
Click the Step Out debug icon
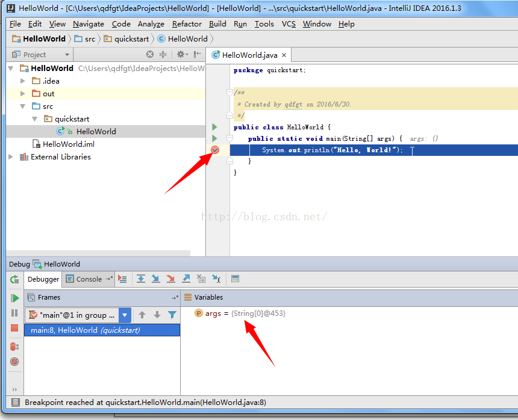point(186,279)
